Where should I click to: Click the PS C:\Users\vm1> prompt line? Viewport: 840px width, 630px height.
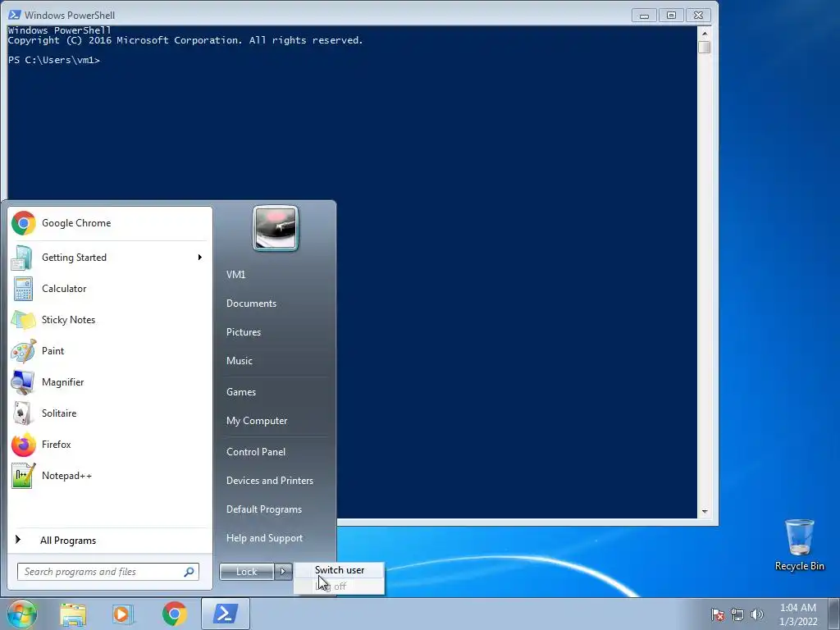54,60
